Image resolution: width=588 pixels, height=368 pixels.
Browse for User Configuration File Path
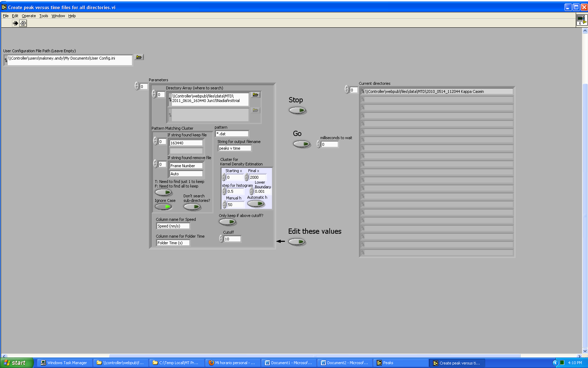coord(139,57)
